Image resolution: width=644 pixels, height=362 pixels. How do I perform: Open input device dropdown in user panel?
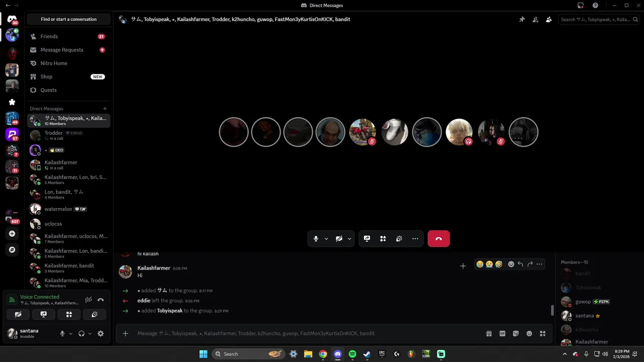tap(70, 333)
